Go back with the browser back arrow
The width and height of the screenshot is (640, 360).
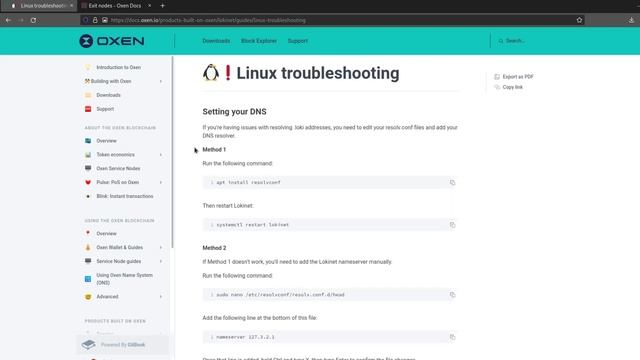(8, 20)
